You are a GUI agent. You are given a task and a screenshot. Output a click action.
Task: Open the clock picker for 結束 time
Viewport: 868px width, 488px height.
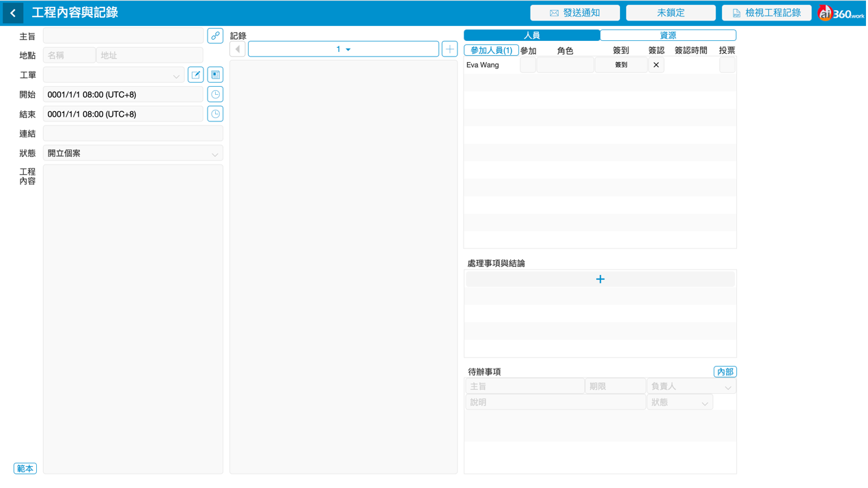click(x=215, y=114)
